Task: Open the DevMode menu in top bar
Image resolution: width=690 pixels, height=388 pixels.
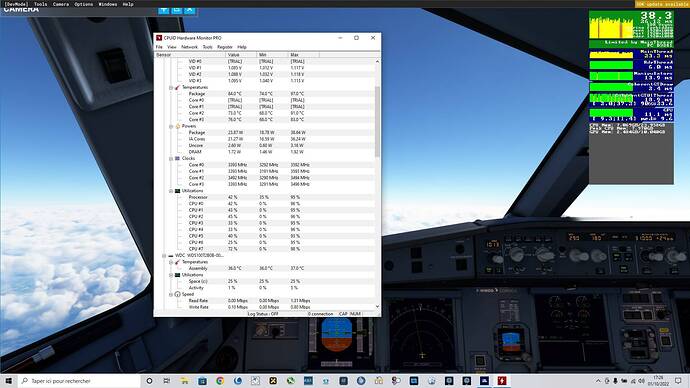Action: [x=16, y=4]
